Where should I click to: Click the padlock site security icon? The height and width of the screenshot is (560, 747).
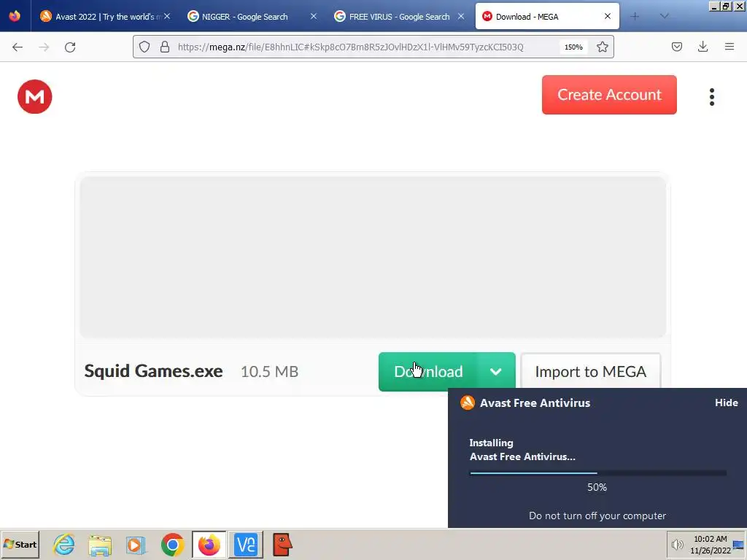tap(165, 47)
